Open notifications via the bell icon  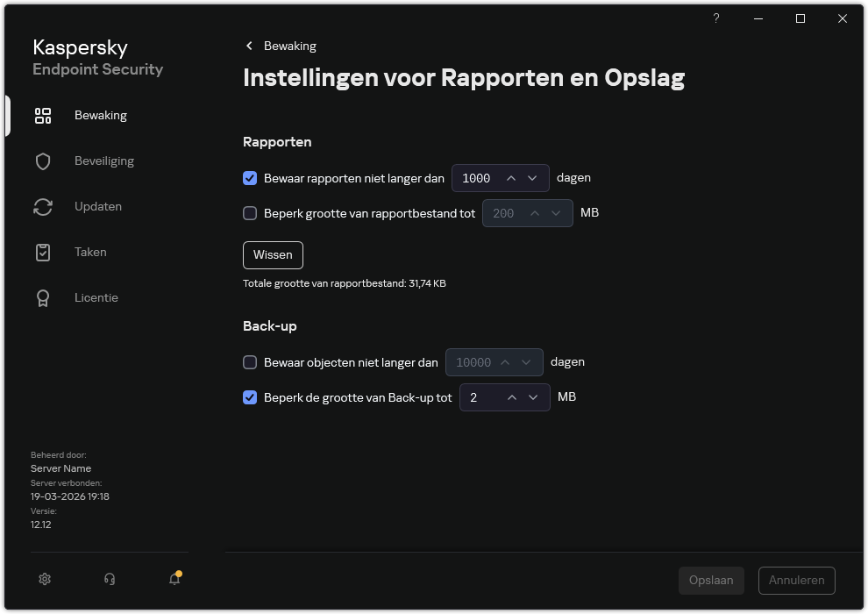[174, 579]
